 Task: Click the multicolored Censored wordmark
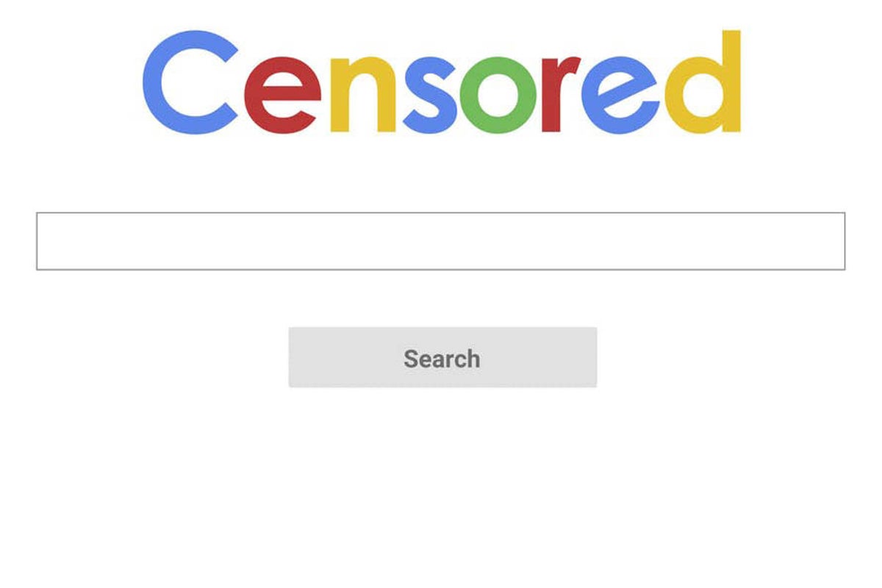[x=441, y=82]
